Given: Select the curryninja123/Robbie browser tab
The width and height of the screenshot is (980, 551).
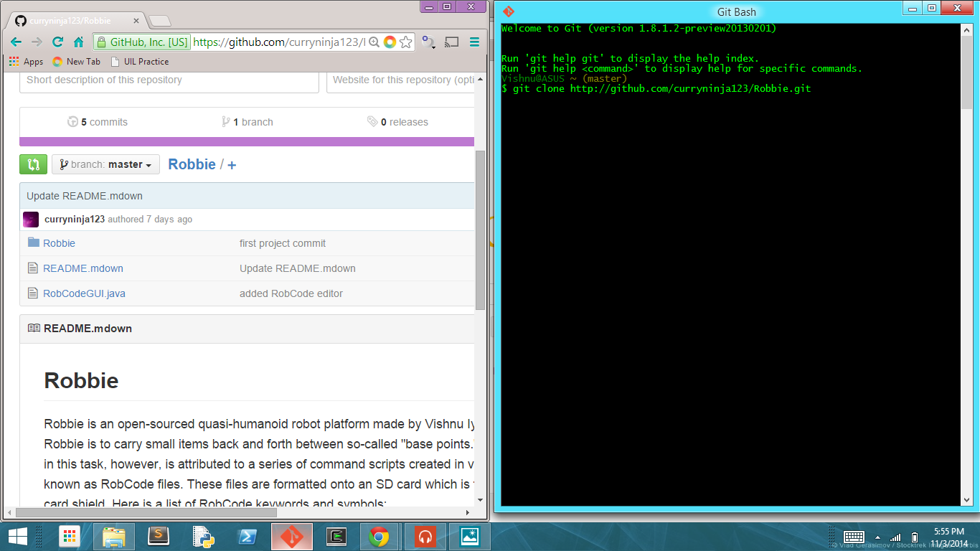Looking at the screenshot, I should [75, 21].
